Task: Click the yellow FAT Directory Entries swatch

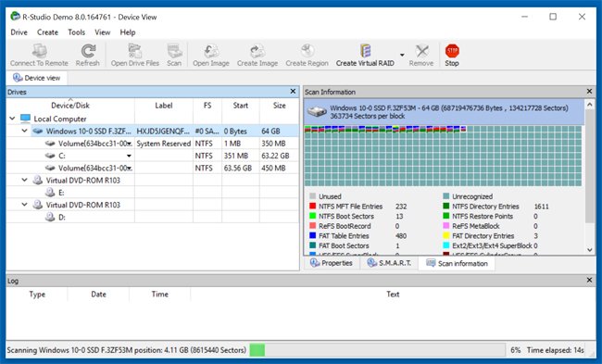Action: [x=446, y=236]
